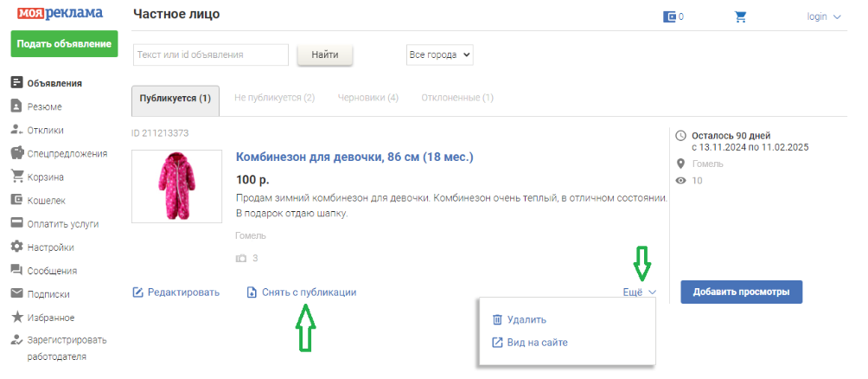The image size is (868, 379).
Task: Open Спецпредложения piggy bank icon
Action: click(x=16, y=153)
